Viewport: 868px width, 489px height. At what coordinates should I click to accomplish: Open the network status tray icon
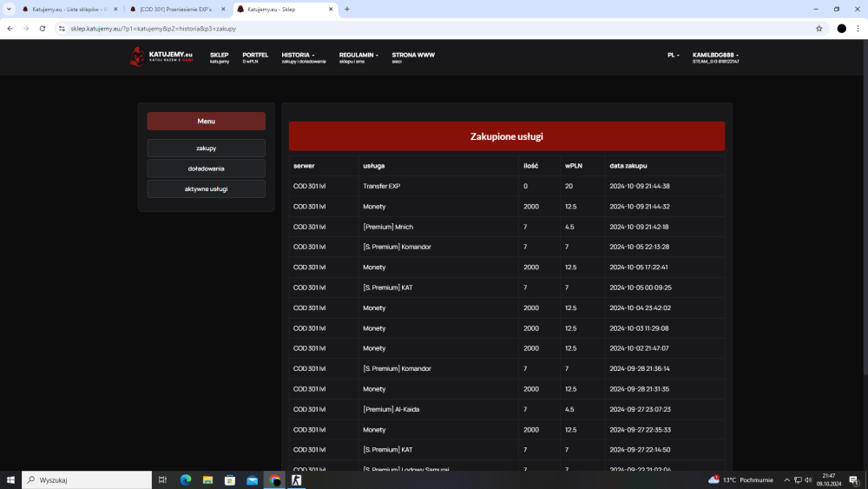(798, 480)
